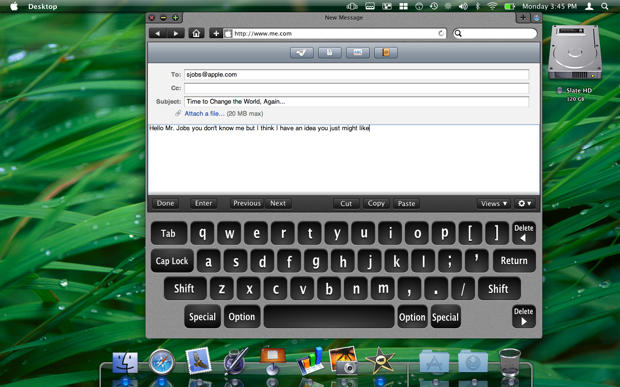The width and height of the screenshot is (620, 387).
Task: Click the ABC spell check toolbar icon
Action: [x=358, y=53]
